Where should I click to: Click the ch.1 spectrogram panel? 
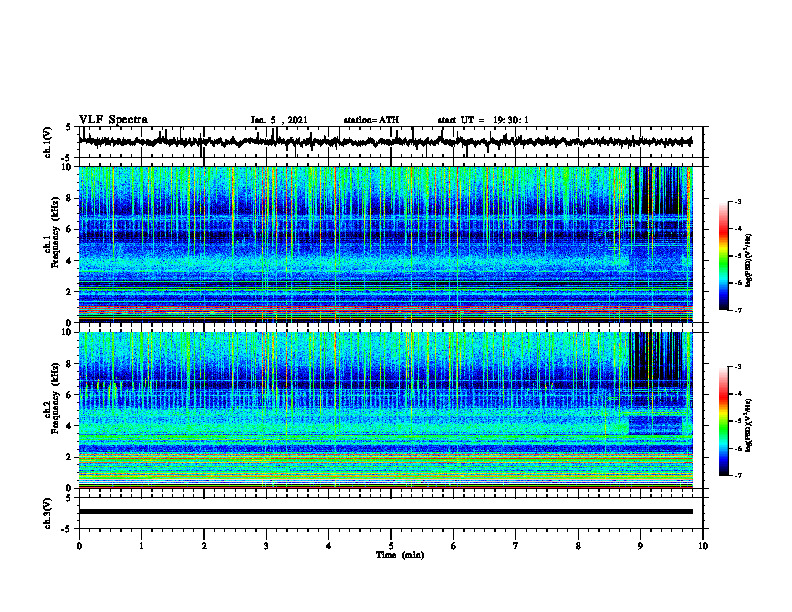pos(386,244)
